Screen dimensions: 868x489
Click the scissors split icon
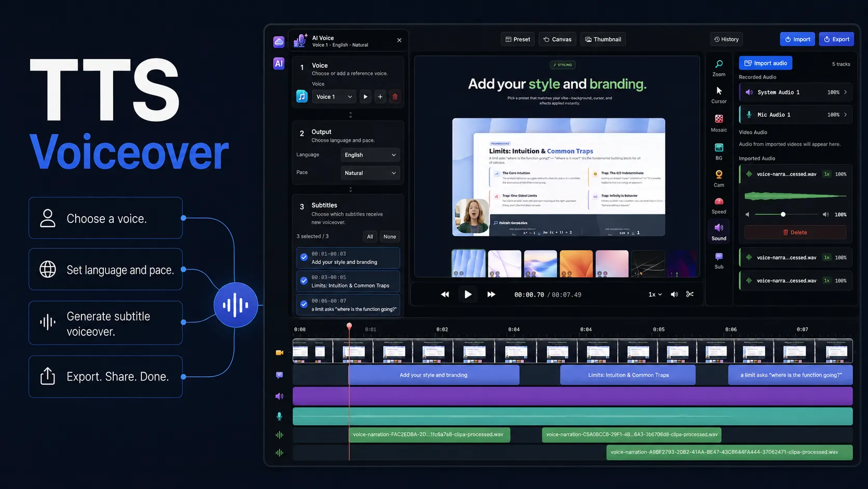click(x=689, y=294)
